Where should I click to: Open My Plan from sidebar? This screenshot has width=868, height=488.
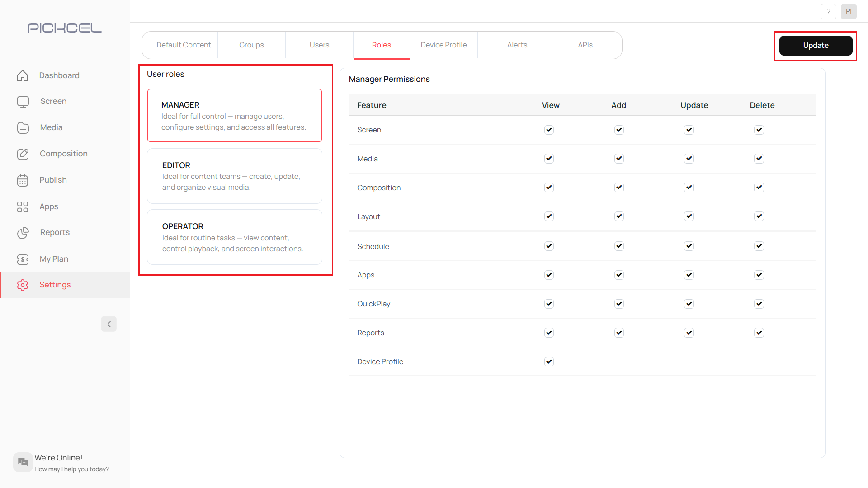pos(54,258)
